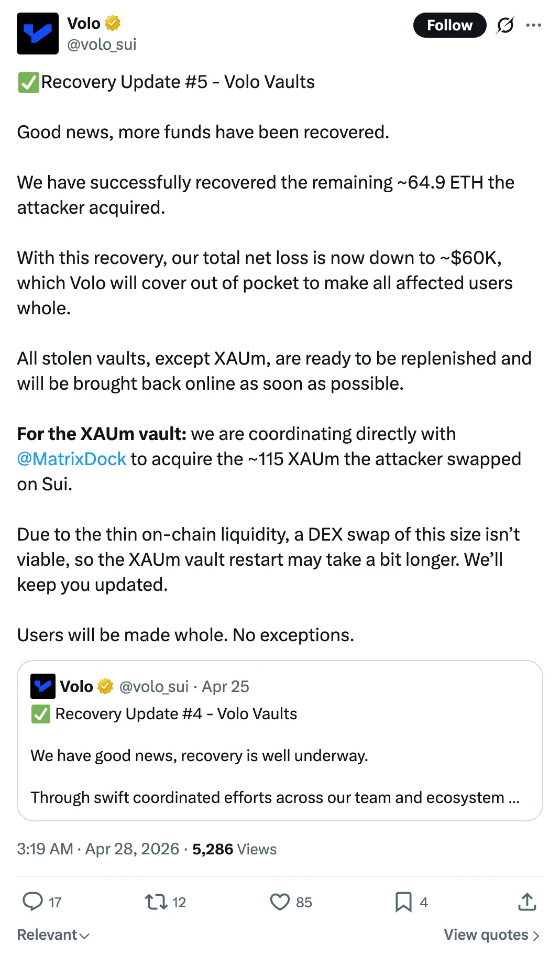This screenshot has height=956, width=560.
Task: Open View quotes chevron link
Action: point(491,935)
